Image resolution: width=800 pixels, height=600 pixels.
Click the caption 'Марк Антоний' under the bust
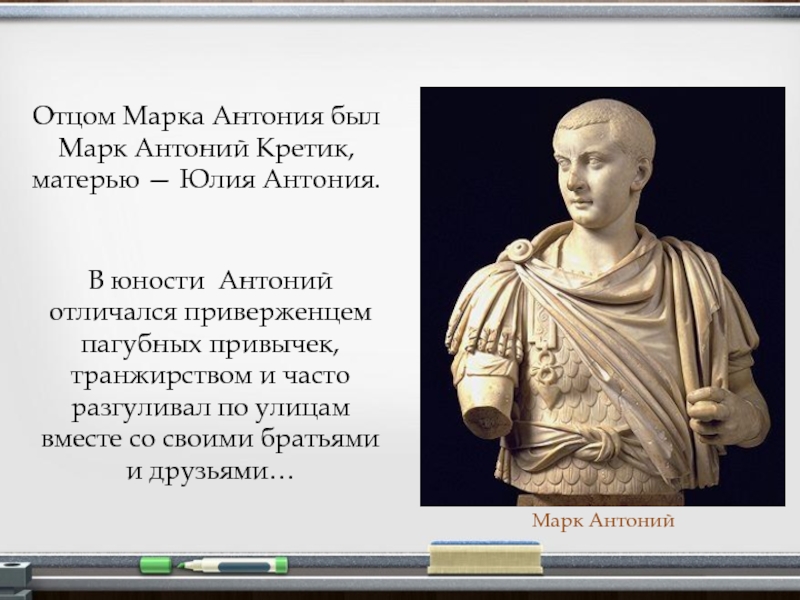603,521
